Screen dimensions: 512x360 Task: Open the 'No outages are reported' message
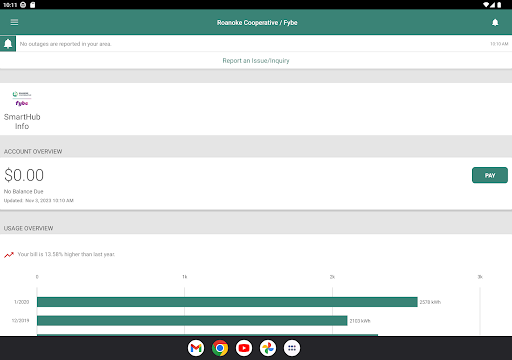pos(65,44)
